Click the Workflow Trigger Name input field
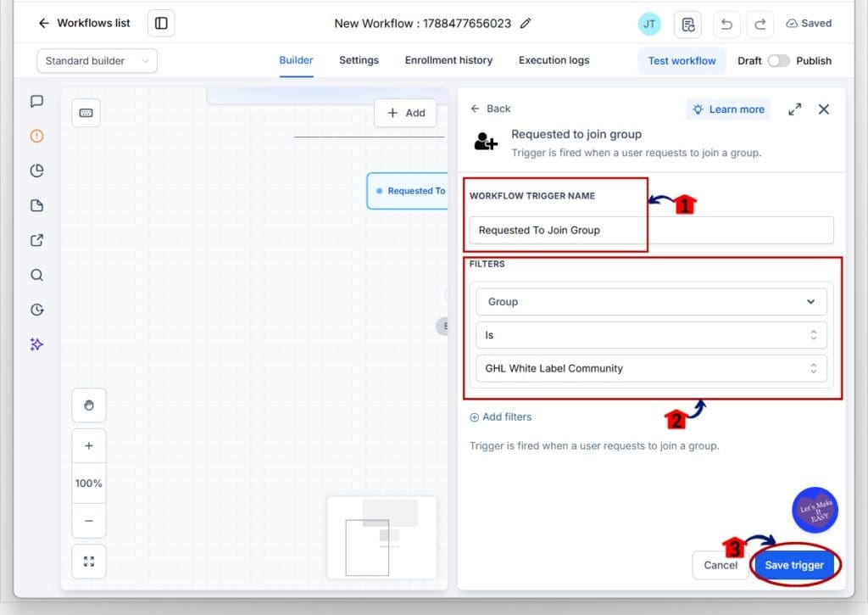 [x=651, y=230]
